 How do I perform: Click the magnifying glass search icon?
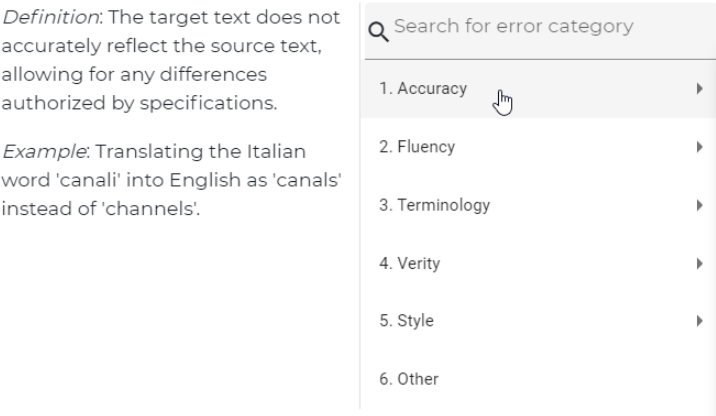[379, 32]
